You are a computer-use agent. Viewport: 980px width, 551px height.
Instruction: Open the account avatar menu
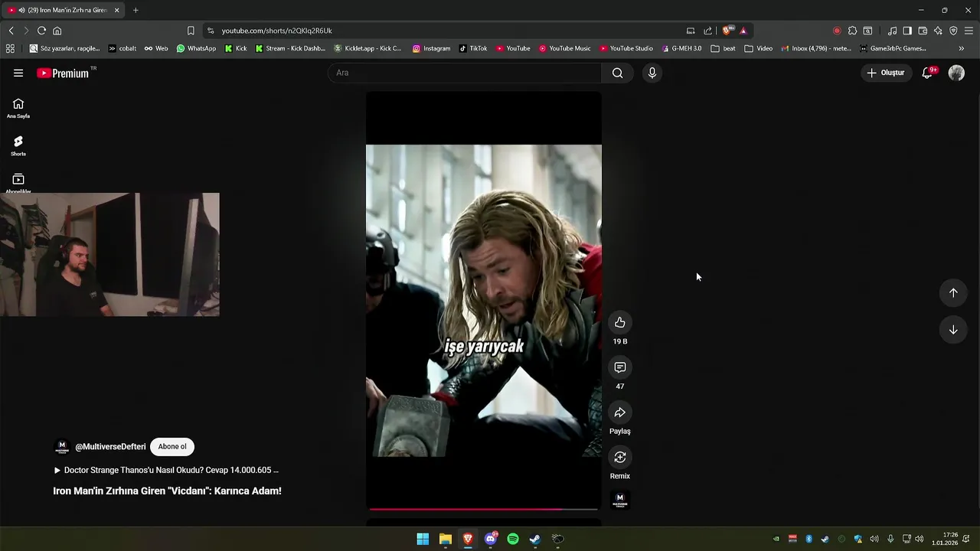(956, 73)
